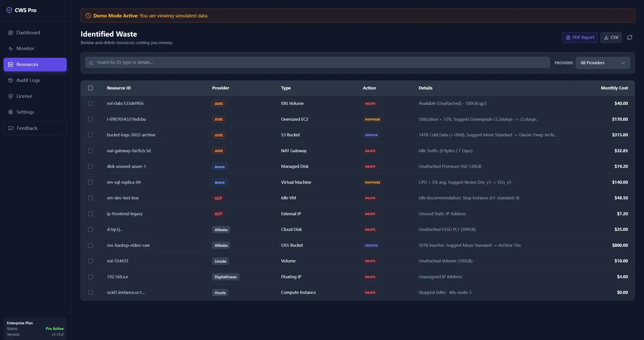Click the Resource ID column header
Viewport: 644px width, 340px height.
pos(119,88)
